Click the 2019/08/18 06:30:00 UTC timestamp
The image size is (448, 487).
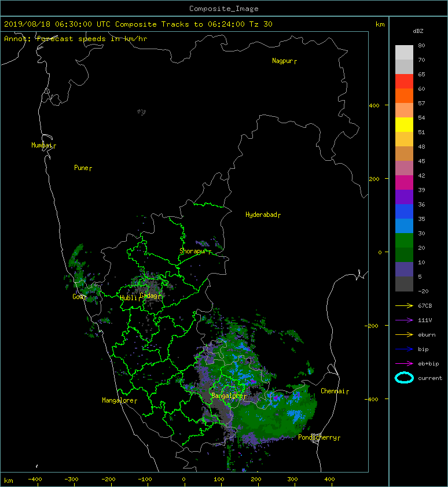point(57,24)
